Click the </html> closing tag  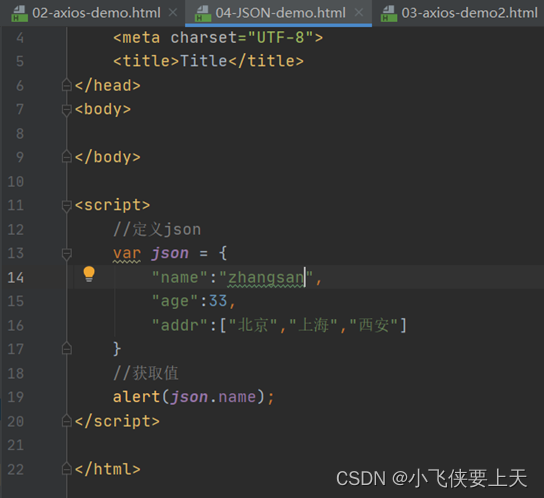click(108, 469)
